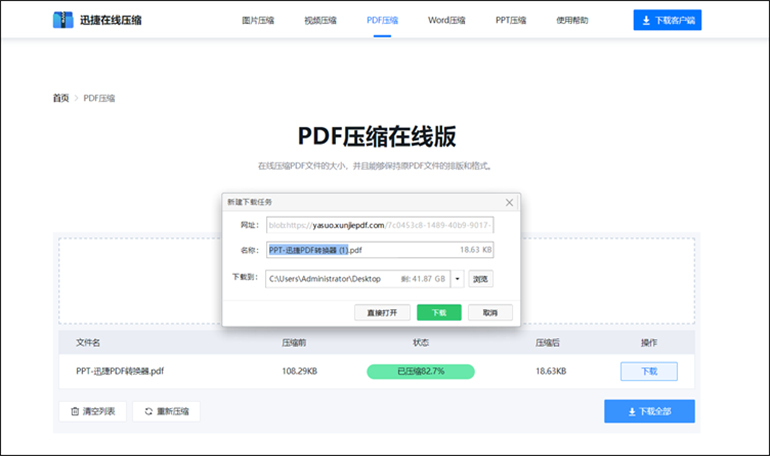Click the 清空列表 button
770x456 pixels.
(x=93, y=411)
